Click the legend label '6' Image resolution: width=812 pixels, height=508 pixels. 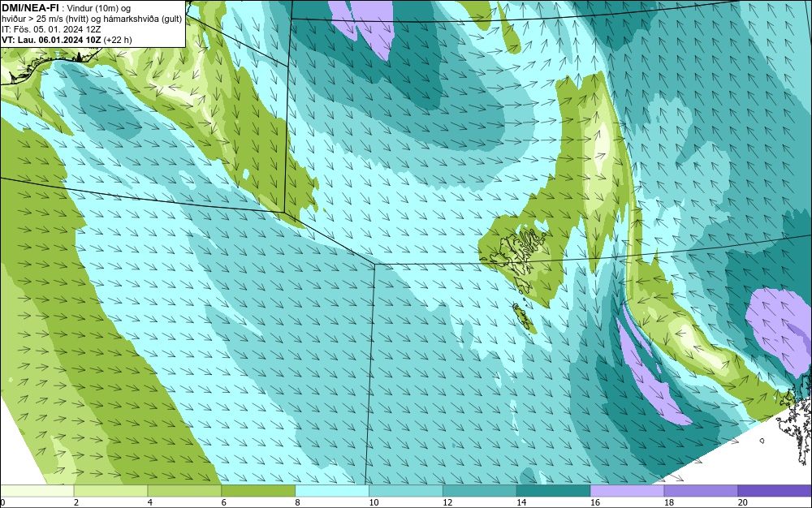pos(224,502)
